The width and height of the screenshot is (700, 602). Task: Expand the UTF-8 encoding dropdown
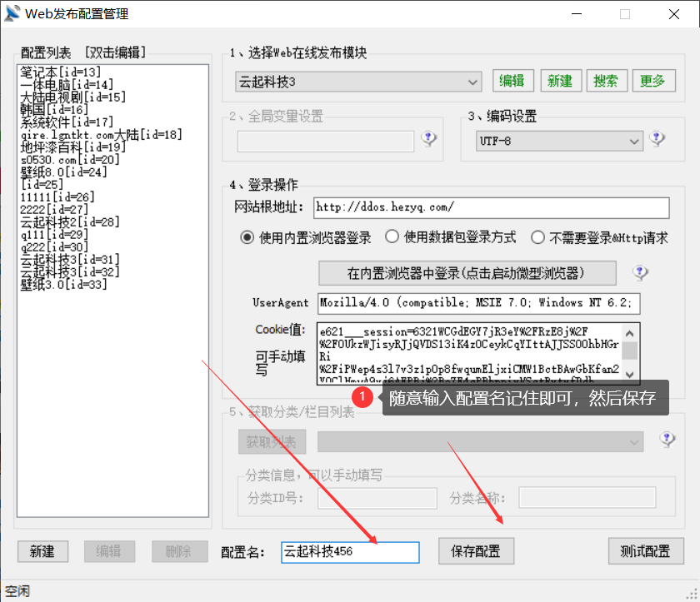click(x=550, y=141)
